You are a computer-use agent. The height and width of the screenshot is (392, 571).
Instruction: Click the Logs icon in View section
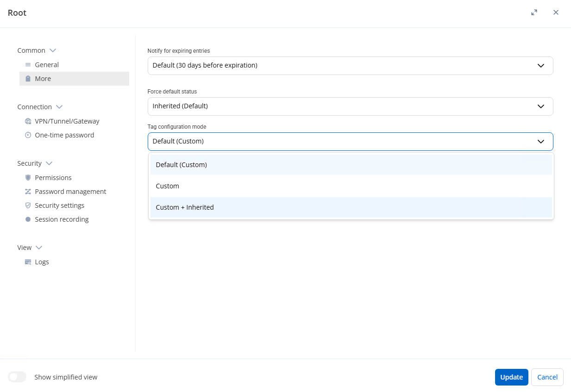28,262
